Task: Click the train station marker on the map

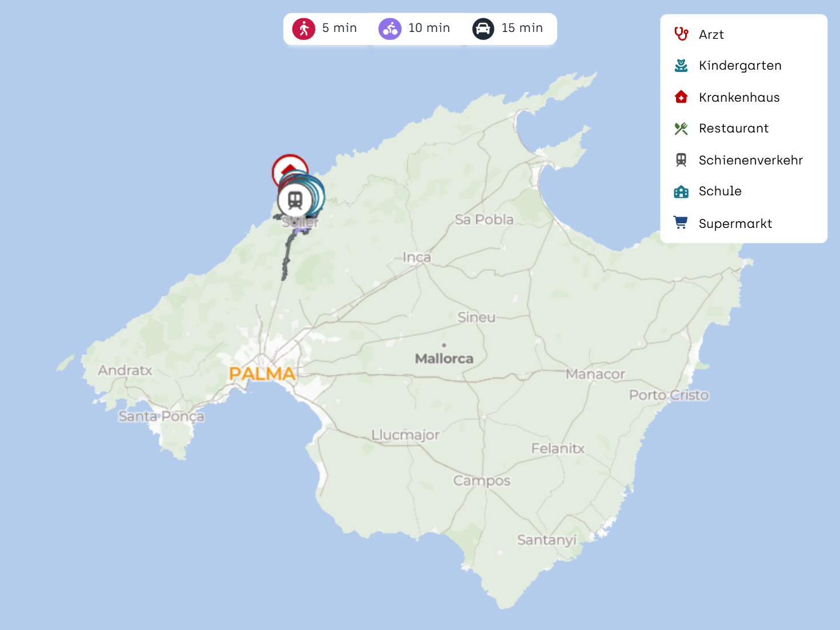Action: tap(295, 200)
